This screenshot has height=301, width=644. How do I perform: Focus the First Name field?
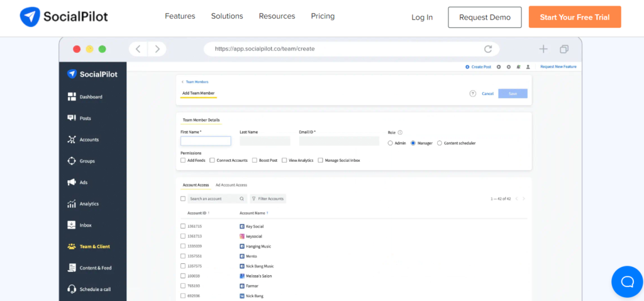(x=206, y=141)
